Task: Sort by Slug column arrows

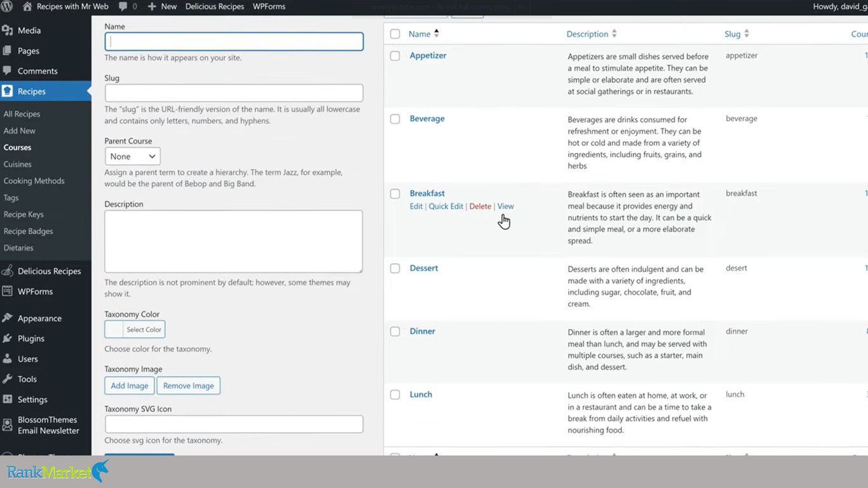Action: 747,34
